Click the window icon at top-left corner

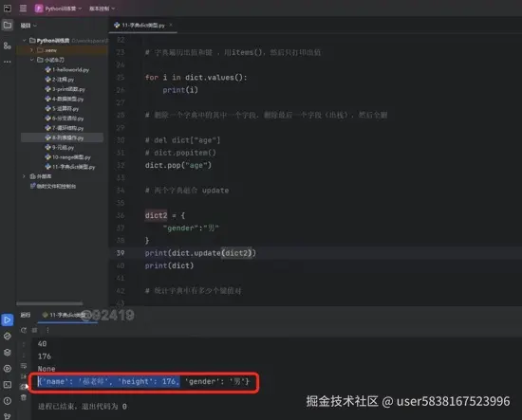[7, 8]
